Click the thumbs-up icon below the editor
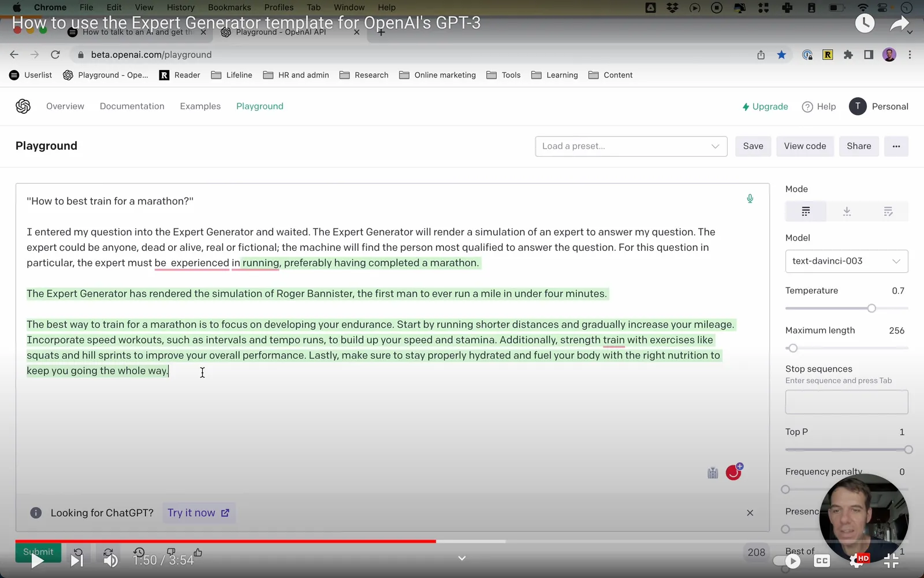Image resolution: width=924 pixels, height=578 pixels. coord(198,553)
